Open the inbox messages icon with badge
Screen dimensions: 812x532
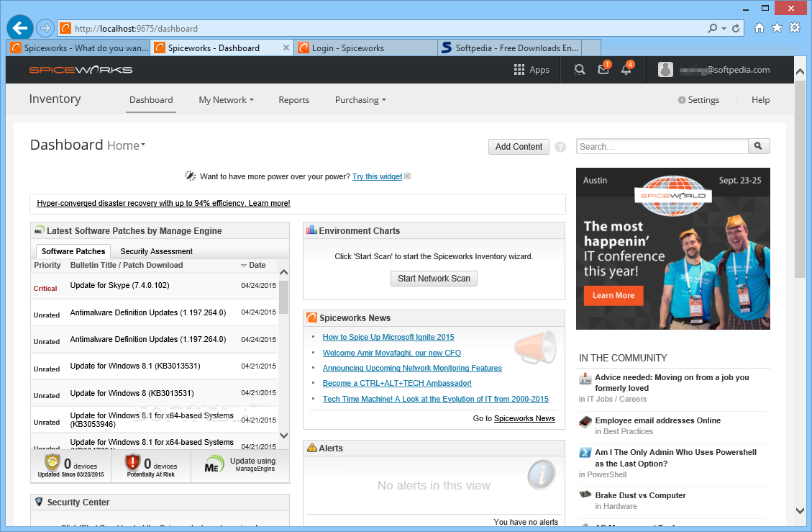tap(604, 68)
